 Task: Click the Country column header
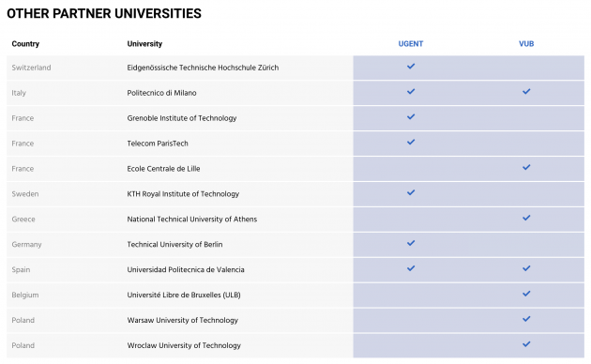tap(25, 44)
